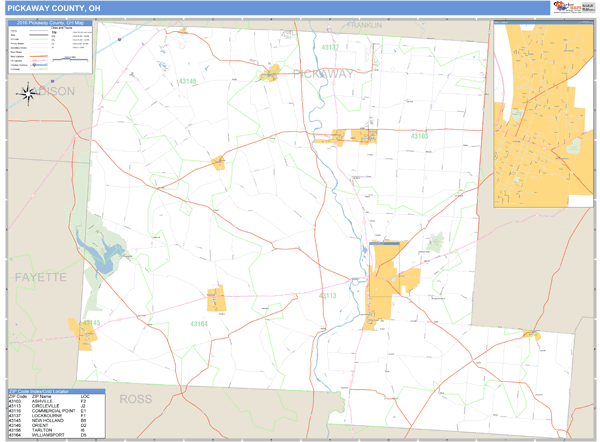Screen dimensions: 600x442
Task: Click the green 43103 ZIP label on map
Action: [x=419, y=135]
